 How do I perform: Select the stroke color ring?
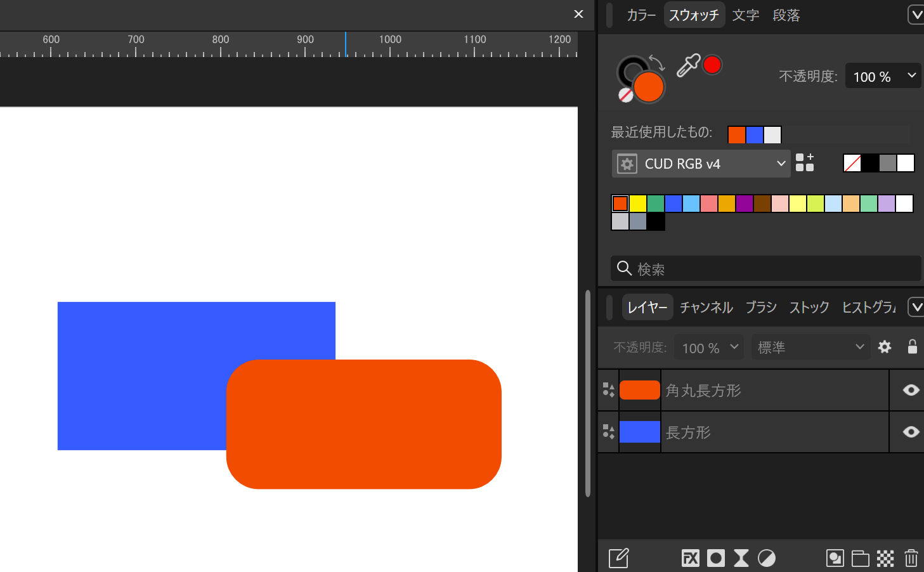tap(631, 70)
